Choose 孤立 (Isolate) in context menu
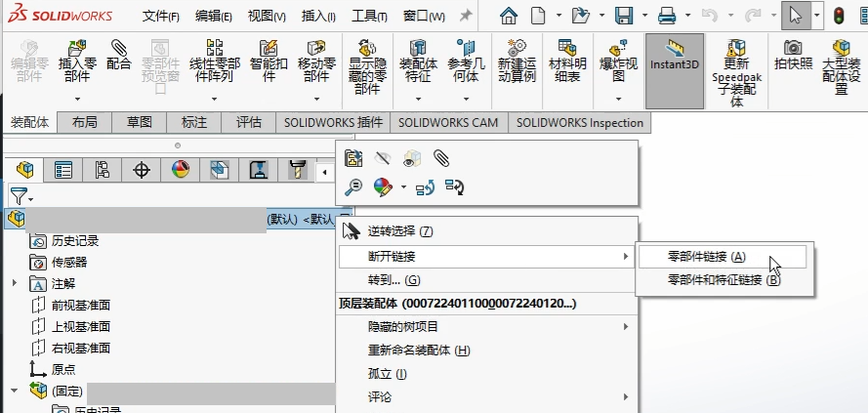This screenshot has width=868, height=413. [487, 374]
